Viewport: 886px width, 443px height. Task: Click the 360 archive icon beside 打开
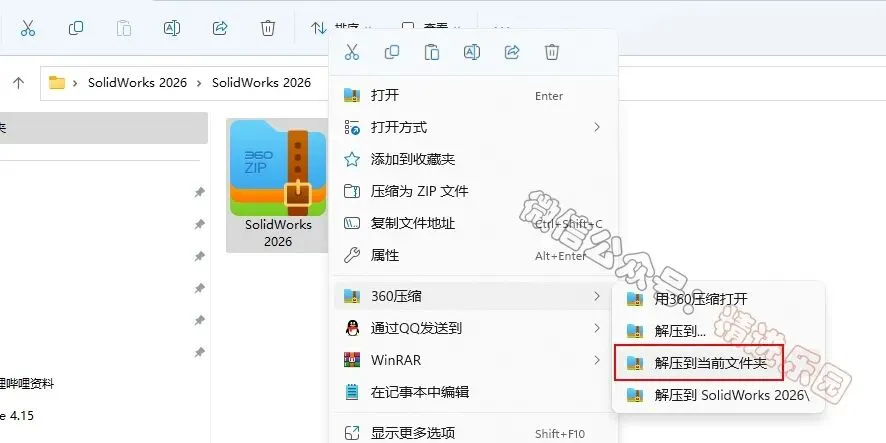(352, 95)
